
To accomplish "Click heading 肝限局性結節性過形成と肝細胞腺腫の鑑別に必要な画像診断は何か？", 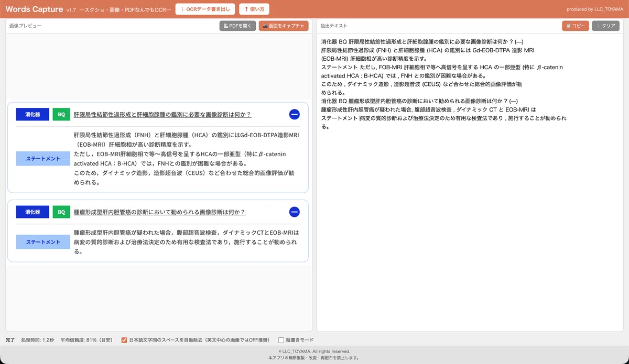I will (162, 114).
